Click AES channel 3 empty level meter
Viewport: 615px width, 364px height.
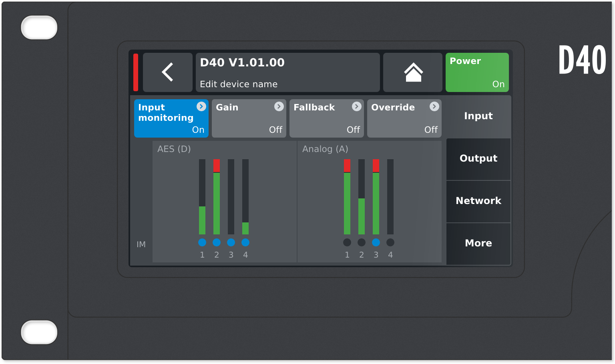(x=231, y=197)
